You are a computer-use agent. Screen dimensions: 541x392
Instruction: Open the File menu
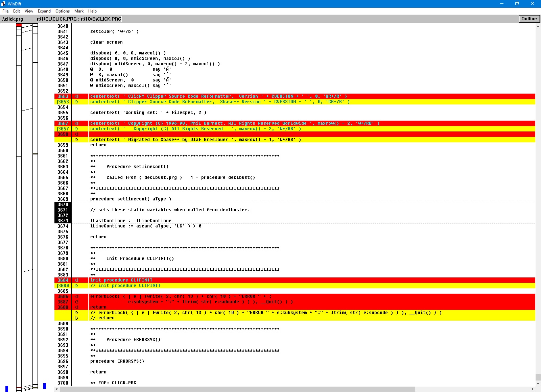(x=5, y=11)
